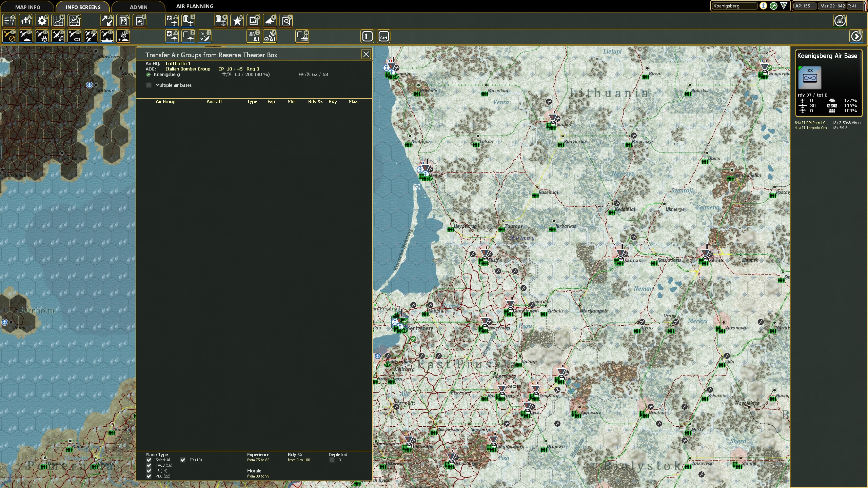
Task: Click the AI assist icon marked C
Action: click(254, 37)
